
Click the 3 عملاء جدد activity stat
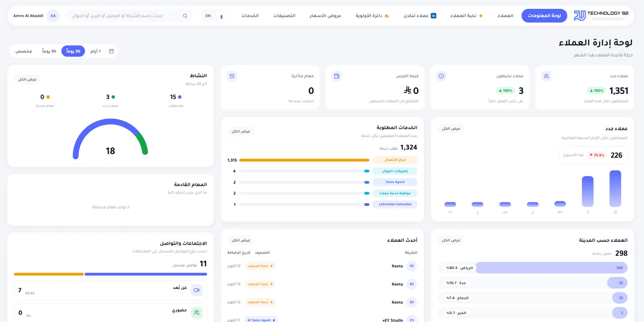click(110, 100)
